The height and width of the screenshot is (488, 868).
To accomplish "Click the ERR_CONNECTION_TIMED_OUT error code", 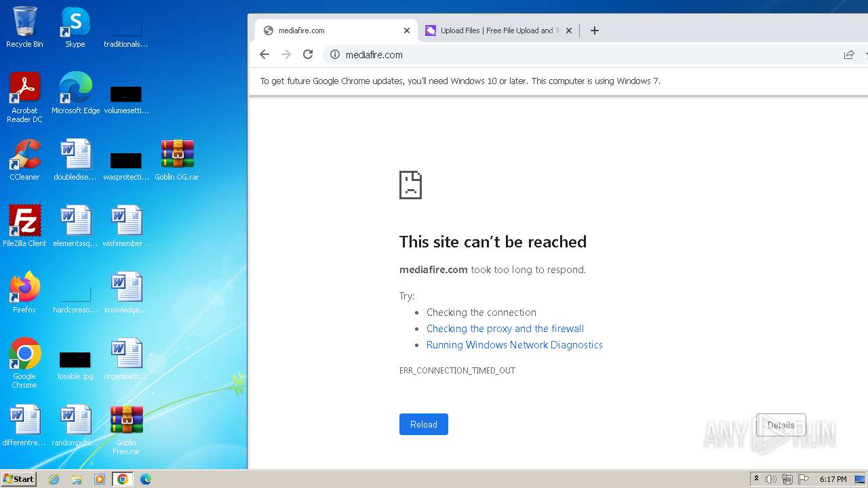I will 457,371.
